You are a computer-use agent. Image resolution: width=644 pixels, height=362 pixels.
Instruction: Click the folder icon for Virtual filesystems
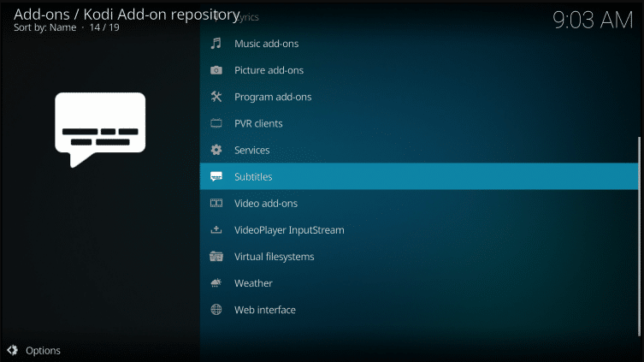[216, 257]
